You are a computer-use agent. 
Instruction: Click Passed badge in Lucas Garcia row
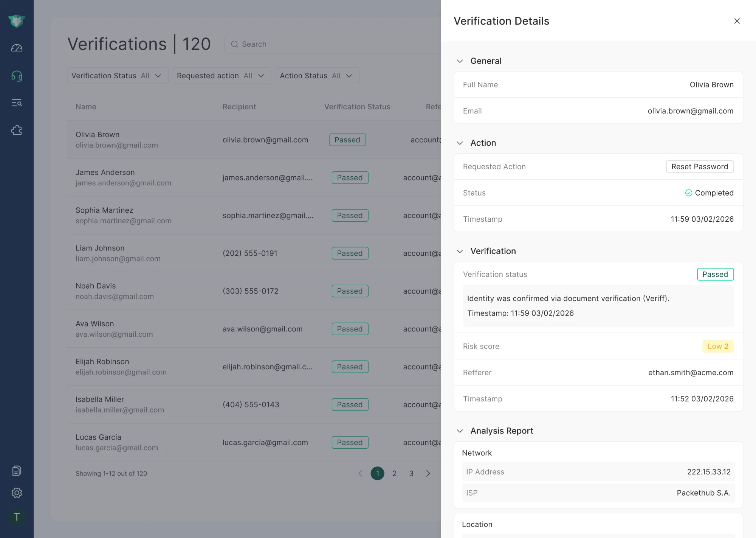click(x=350, y=442)
